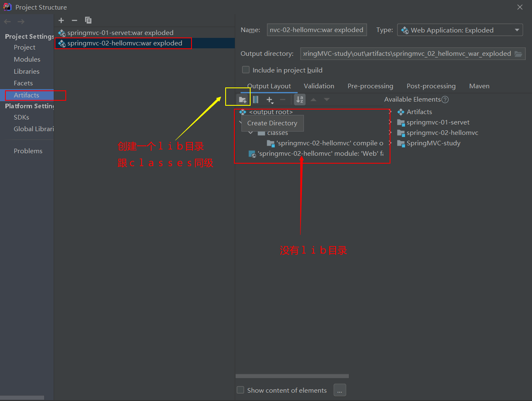Click the Artifacts node icon in Available Elements
This screenshot has width=532, height=401.
pos(401,112)
